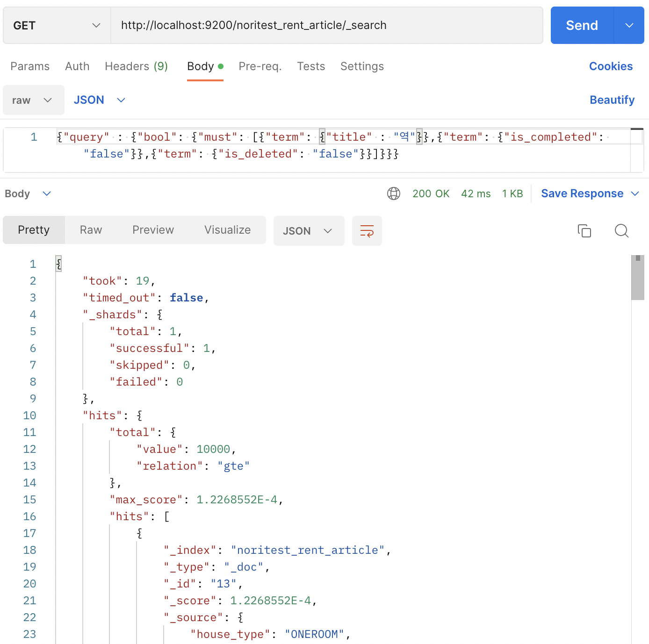Open the Tests tab
The height and width of the screenshot is (644, 649).
pos(311,66)
